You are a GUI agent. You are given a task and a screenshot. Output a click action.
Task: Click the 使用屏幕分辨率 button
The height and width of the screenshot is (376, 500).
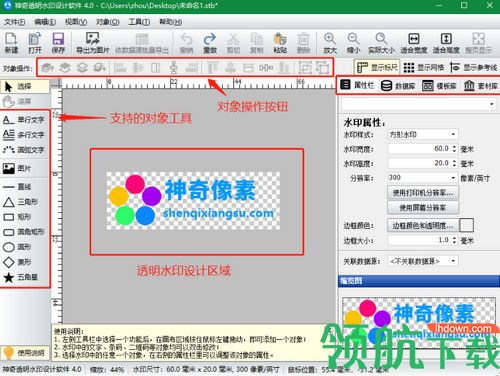[423, 208]
